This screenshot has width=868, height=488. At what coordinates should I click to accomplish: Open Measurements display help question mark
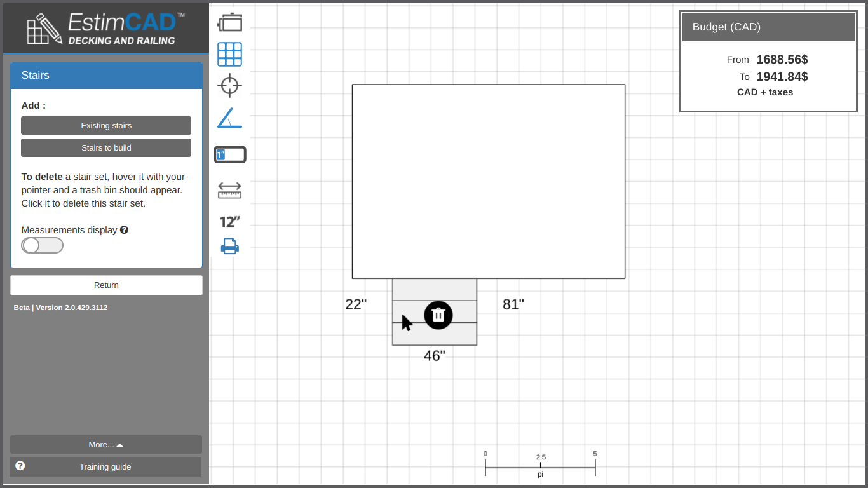click(124, 230)
